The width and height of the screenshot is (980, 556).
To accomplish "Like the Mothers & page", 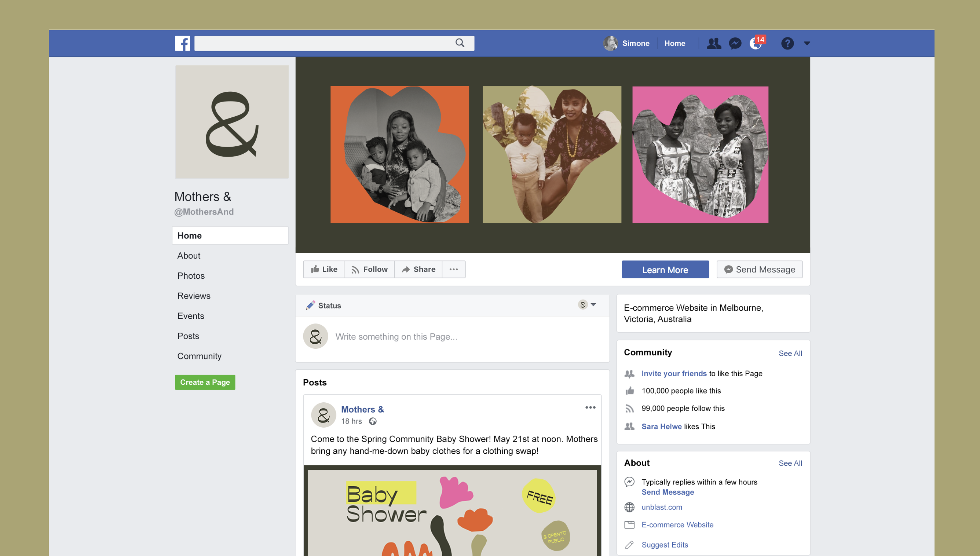I will pos(324,269).
